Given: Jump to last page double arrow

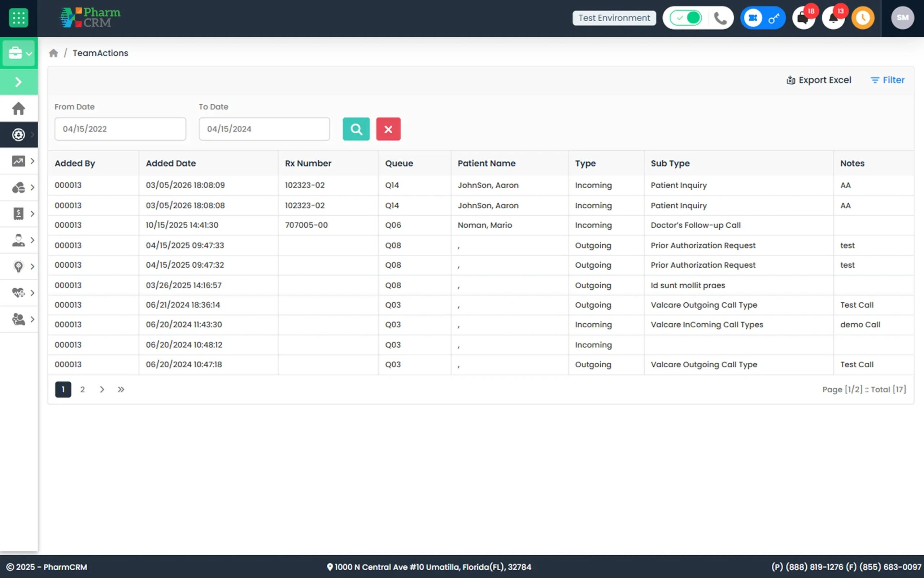Looking at the screenshot, I should (121, 389).
